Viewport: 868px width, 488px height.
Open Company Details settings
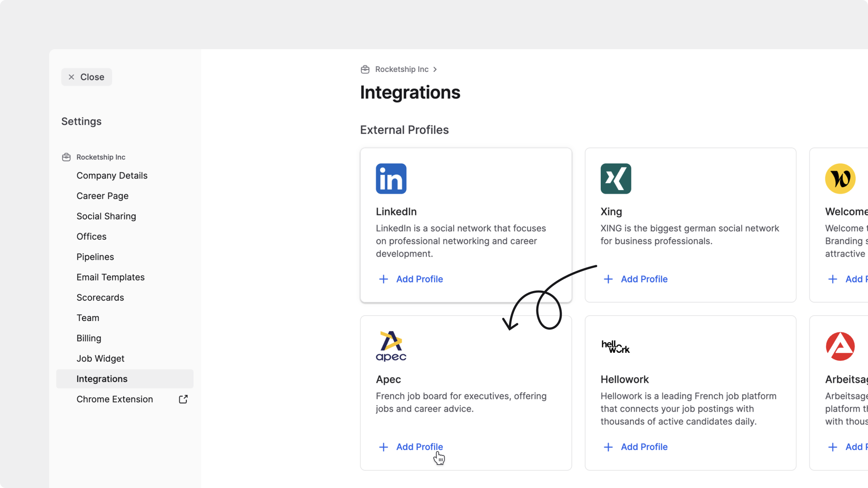pos(112,175)
